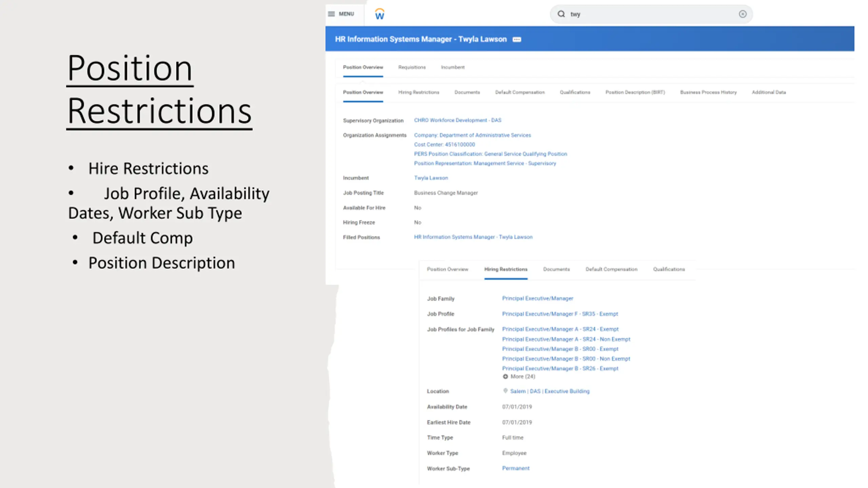Image resolution: width=868 pixels, height=488 pixels.
Task: Follow the Cost Center: 4516100000 link
Action: [x=444, y=144]
